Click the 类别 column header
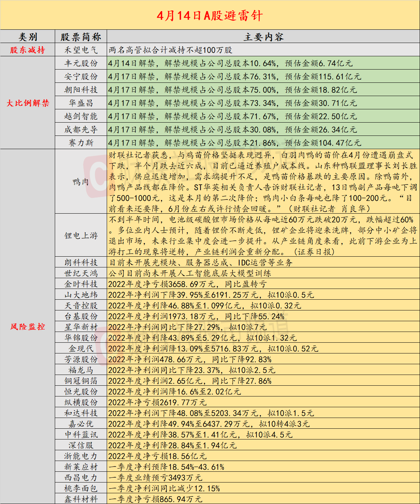The width and height of the screenshot is (420, 504). coord(28,37)
